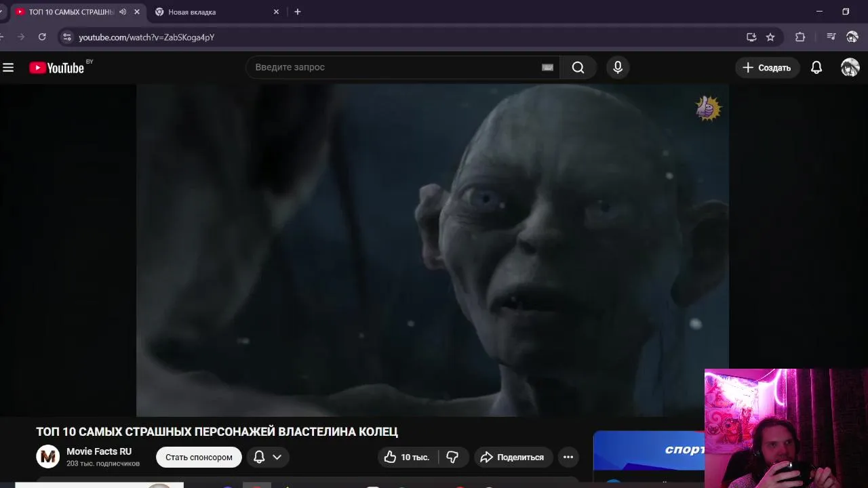Click the Стать спонсором button

click(x=199, y=457)
